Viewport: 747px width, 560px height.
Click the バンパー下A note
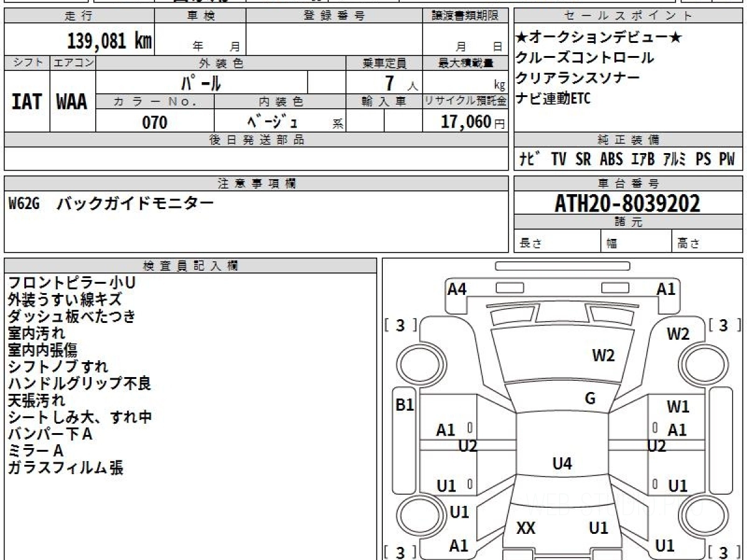(x=50, y=434)
